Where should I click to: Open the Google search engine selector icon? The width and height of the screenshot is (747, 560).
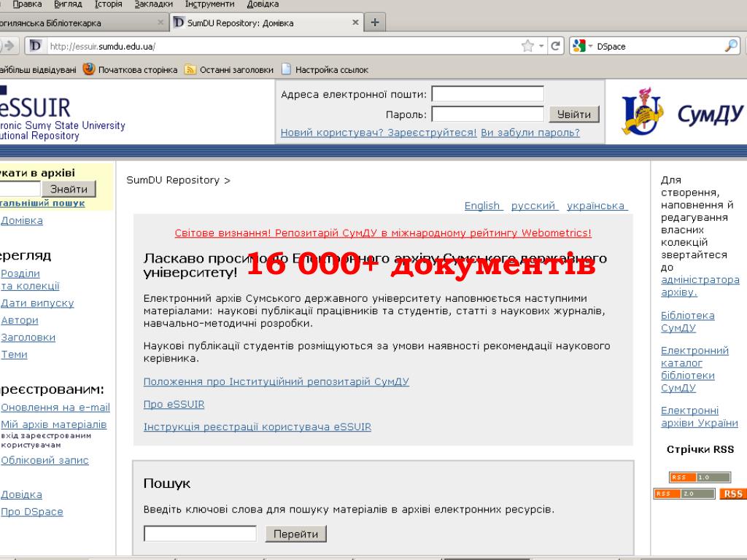578,46
